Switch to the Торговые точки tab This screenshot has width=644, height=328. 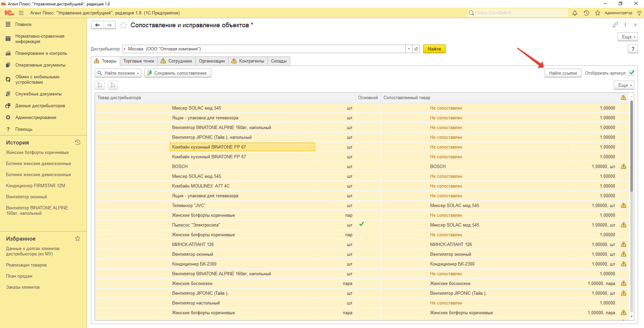point(139,61)
